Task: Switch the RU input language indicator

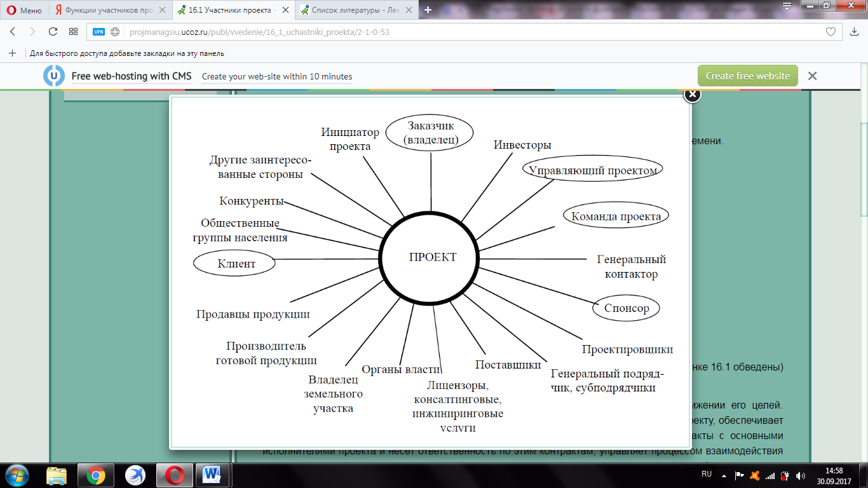Action: [707, 475]
